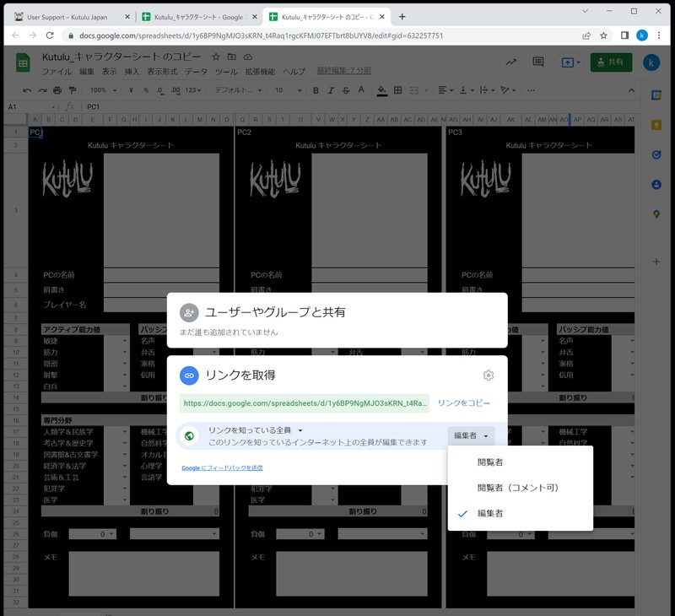Click the A1 name box

30,107
